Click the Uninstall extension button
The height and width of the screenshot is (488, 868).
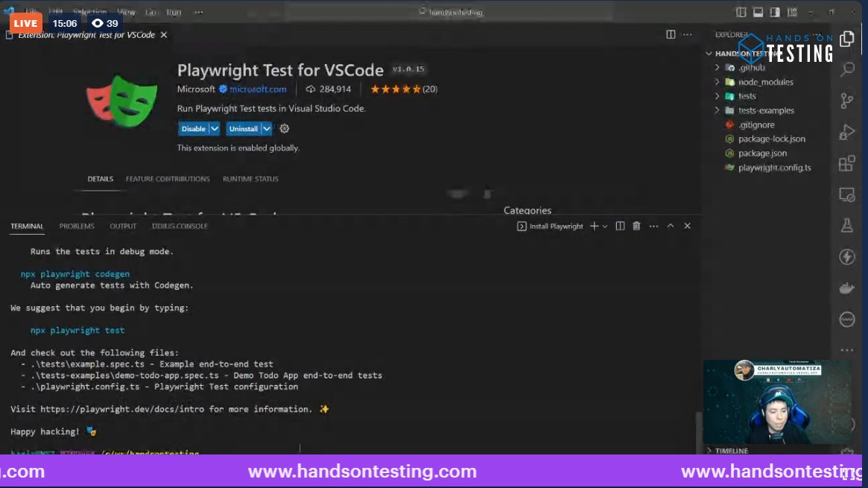[x=244, y=128]
